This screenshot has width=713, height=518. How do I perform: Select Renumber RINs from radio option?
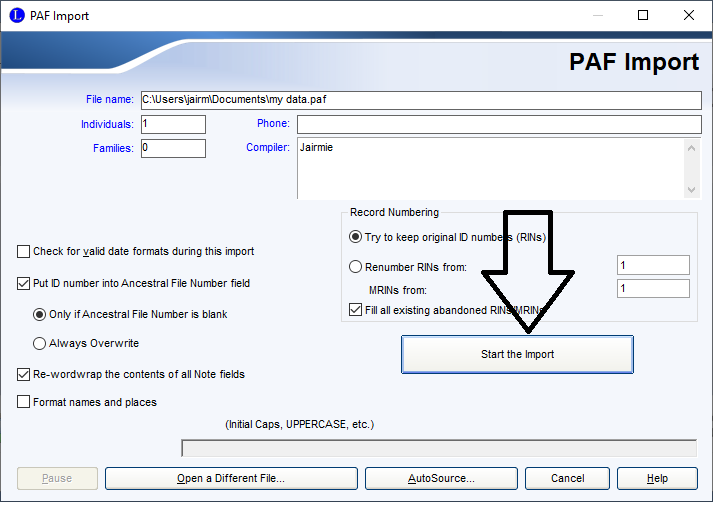tap(356, 267)
